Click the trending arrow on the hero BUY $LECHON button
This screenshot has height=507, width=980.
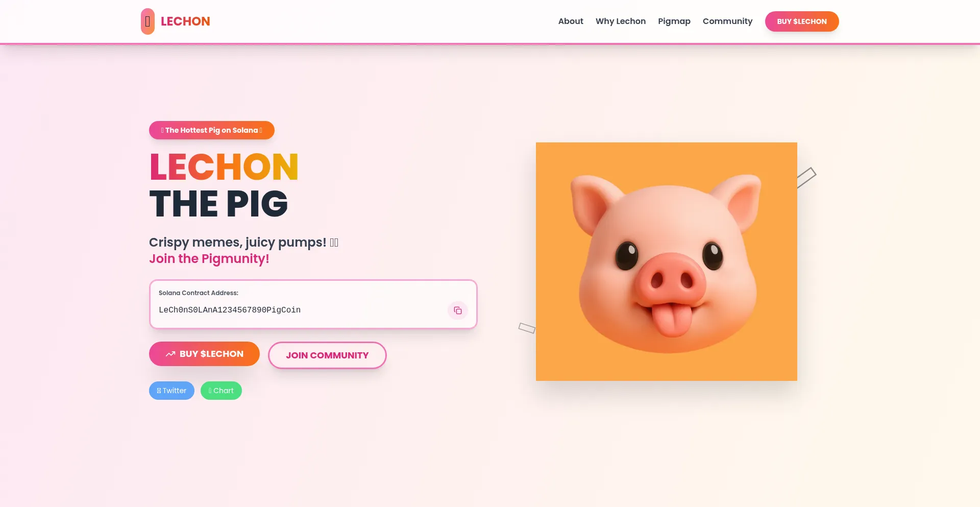click(170, 354)
